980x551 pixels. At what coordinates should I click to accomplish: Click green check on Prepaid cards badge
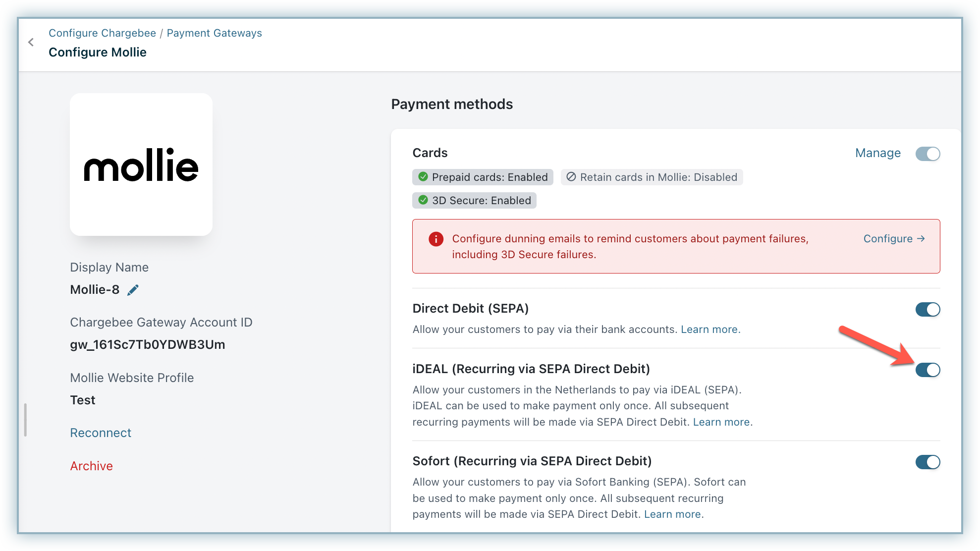tap(423, 177)
